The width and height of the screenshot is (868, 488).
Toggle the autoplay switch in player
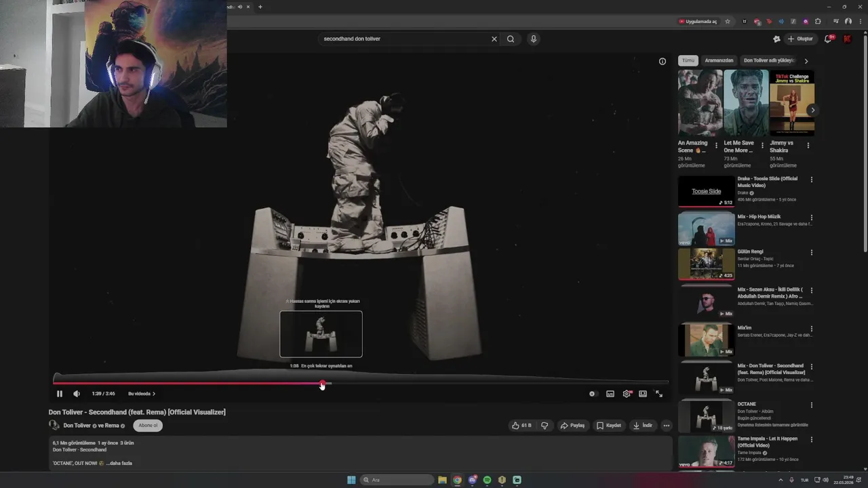[x=592, y=394]
